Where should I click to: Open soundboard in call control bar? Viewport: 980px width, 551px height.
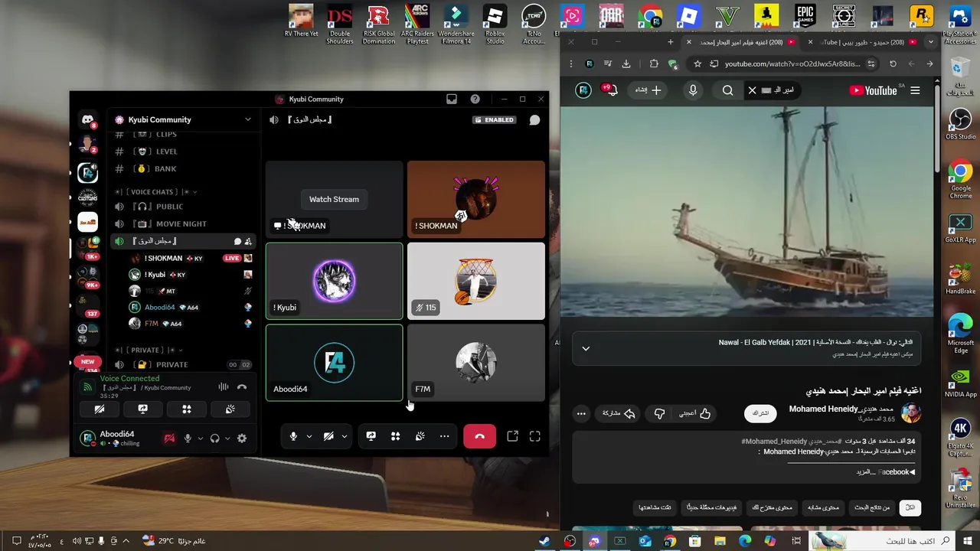coord(420,436)
